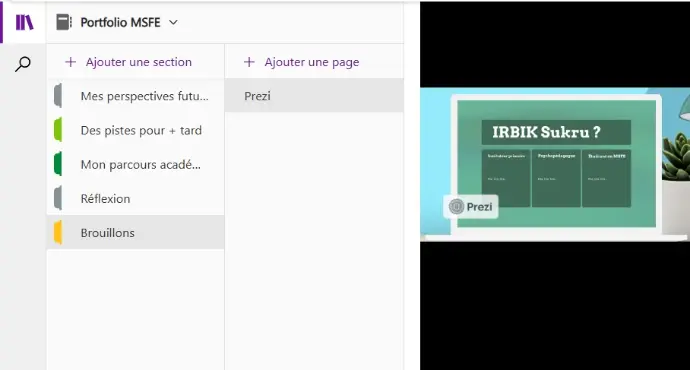Click the IRBIK Sukru Prezi presentation thumbnail
The image size is (690, 370).
tap(555, 164)
